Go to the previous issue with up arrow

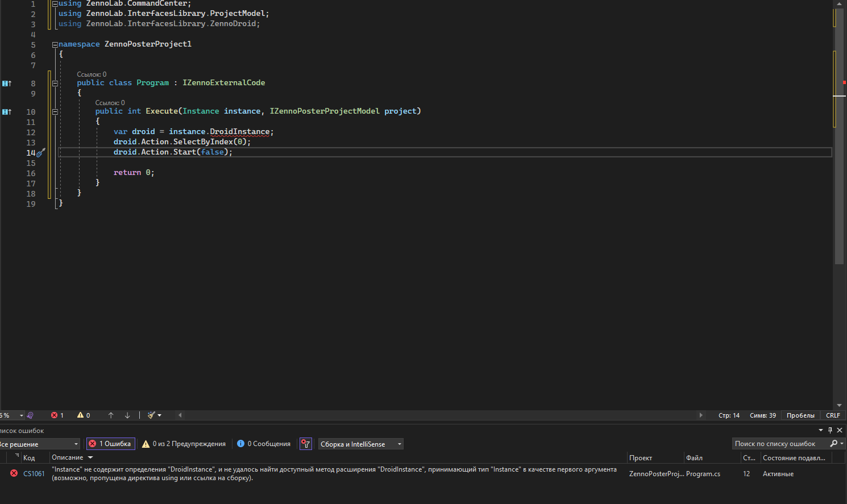tap(111, 415)
